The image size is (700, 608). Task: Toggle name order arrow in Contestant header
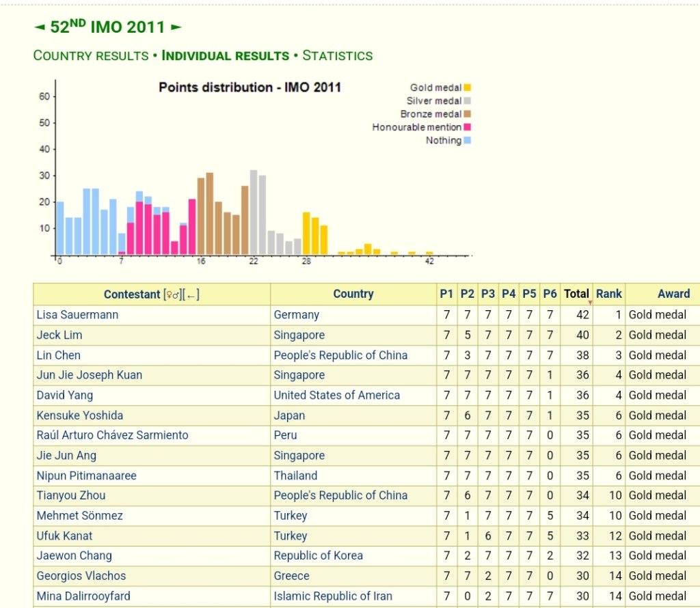point(191,294)
